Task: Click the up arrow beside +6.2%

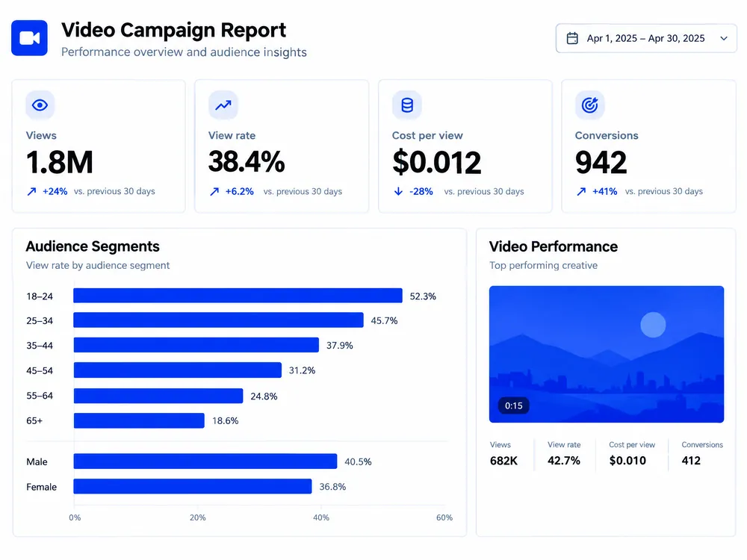Action: pos(214,191)
